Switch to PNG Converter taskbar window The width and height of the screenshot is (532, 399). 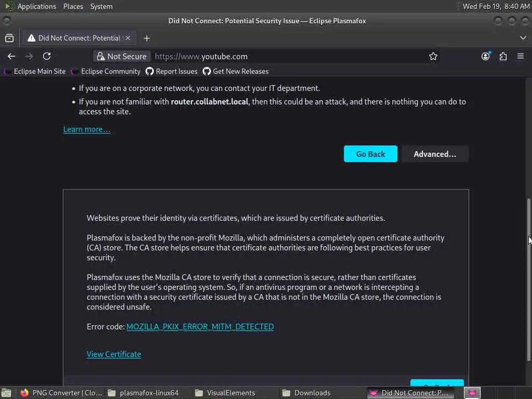click(x=61, y=393)
